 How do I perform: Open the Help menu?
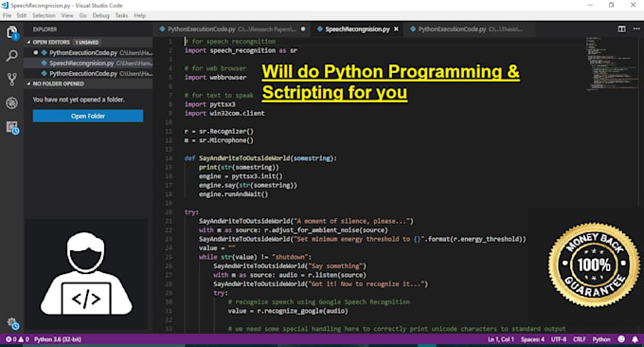tap(140, 15)
